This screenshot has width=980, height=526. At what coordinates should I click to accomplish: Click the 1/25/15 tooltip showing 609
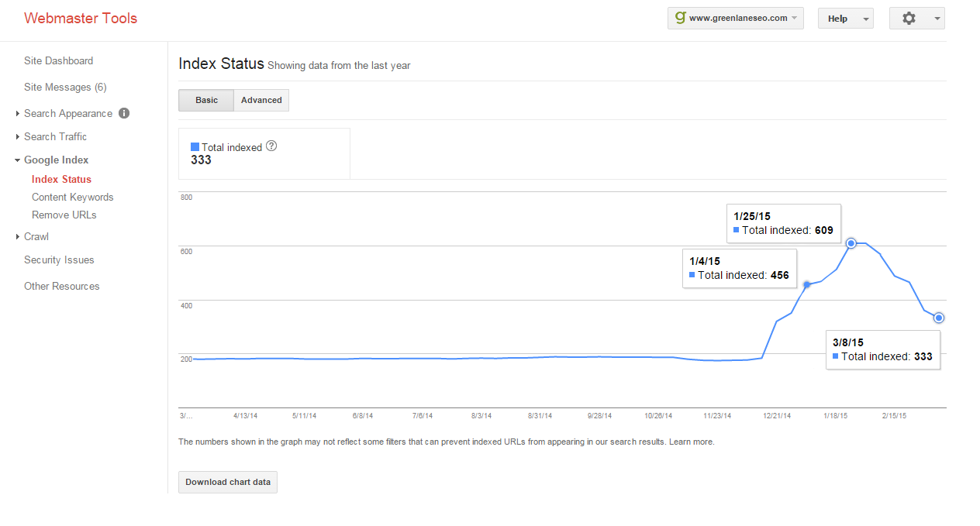pyautogui.click(x=784, y=224)
